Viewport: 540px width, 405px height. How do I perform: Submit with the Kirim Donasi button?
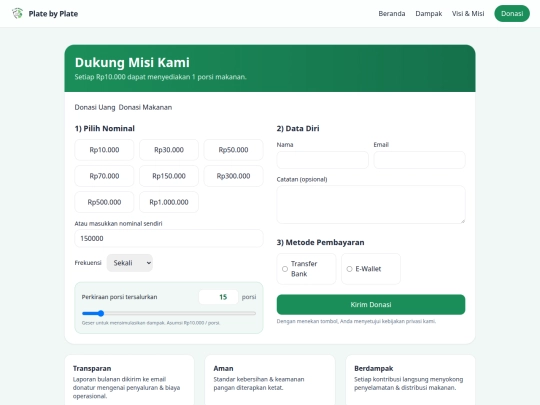coord(371,304)
